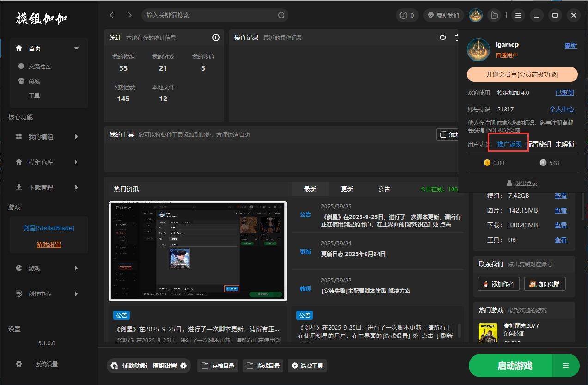Open the statistics info icon

215,37
